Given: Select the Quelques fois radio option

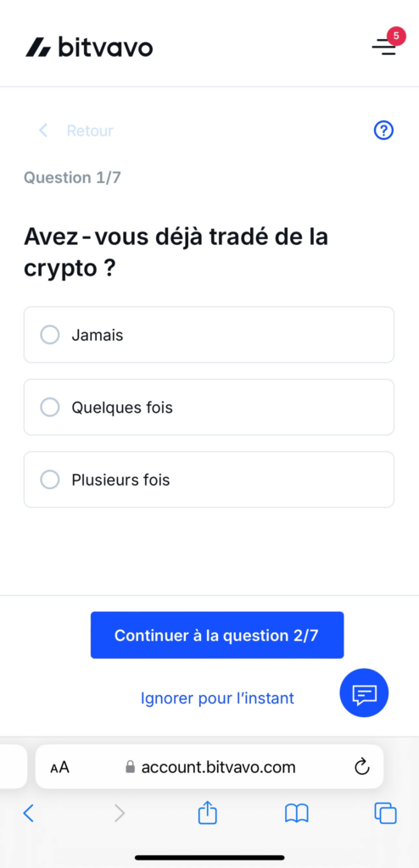Looking at the screenshot, I should [x=209, y=408].
